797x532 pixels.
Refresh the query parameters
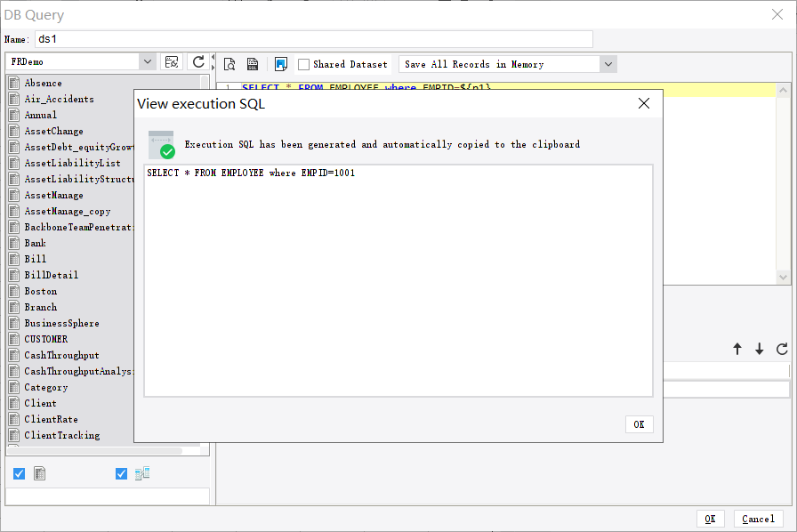(x=782, y=350)
